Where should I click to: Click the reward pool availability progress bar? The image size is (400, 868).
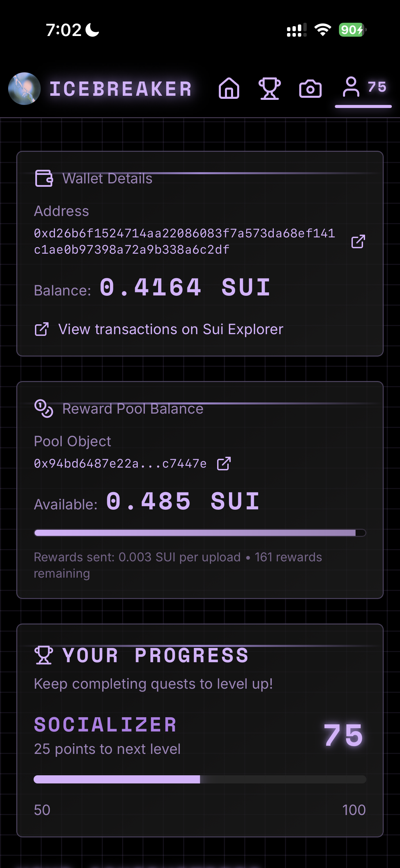click(200, 533)
